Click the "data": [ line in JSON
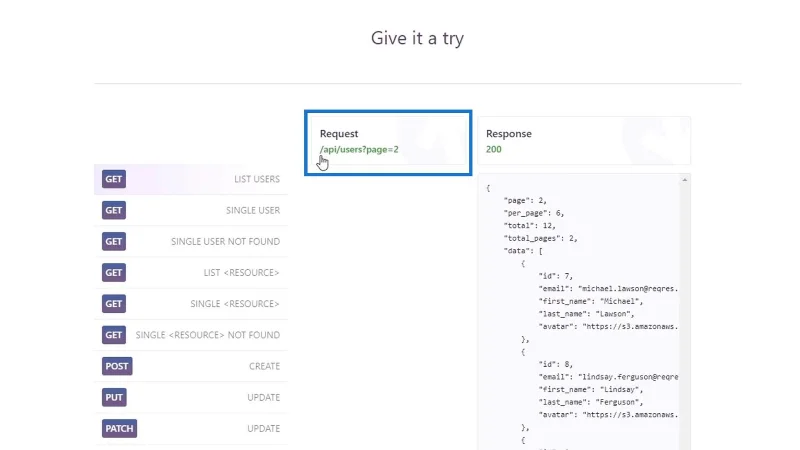 coord(523,251)
